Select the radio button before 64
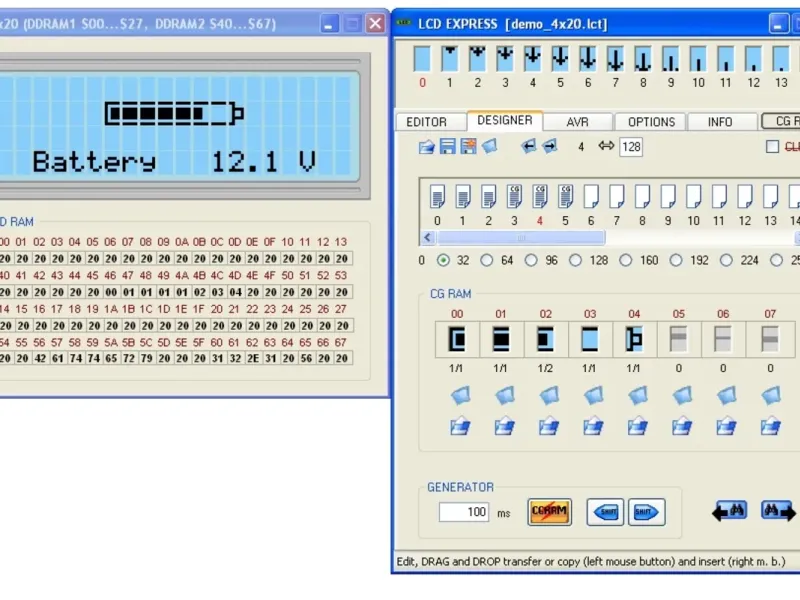 487,260
